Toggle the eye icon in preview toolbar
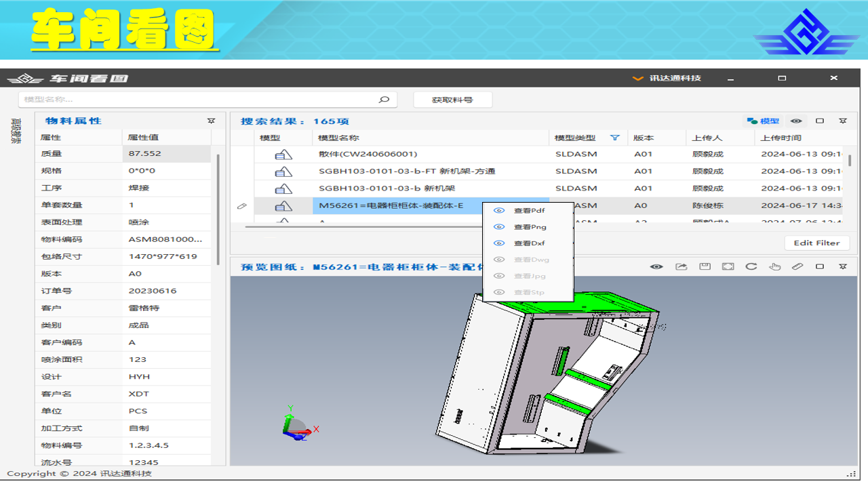This screenshot has width=868, height=488. [656, 266]
